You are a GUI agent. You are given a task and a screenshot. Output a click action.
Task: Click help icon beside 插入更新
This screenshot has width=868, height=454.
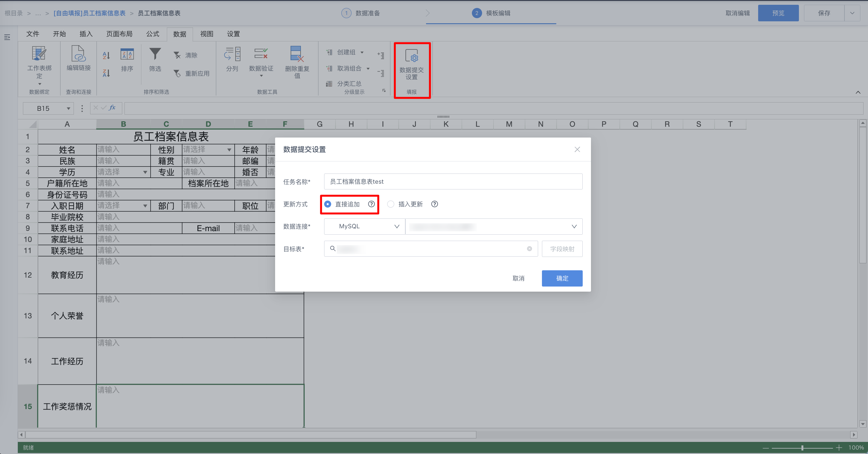[x=434, y=204]
